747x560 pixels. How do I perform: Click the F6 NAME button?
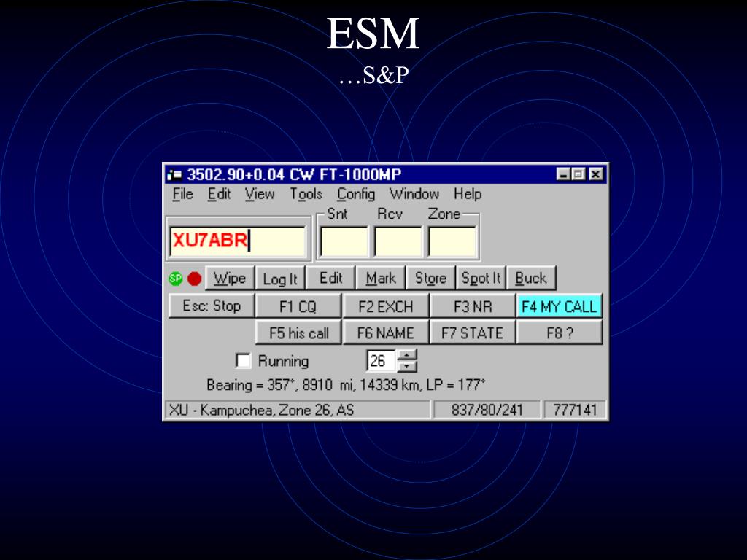coord(385,332)
